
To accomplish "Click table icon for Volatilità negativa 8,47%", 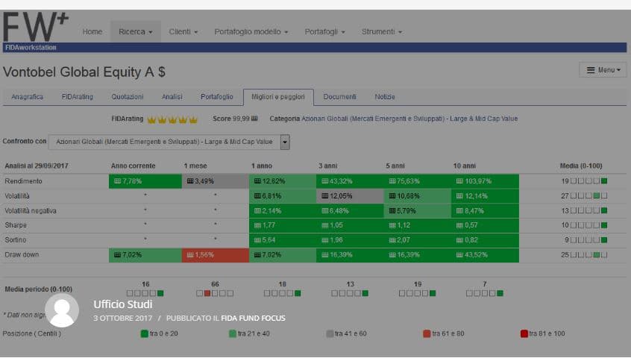I will point(459,210).
